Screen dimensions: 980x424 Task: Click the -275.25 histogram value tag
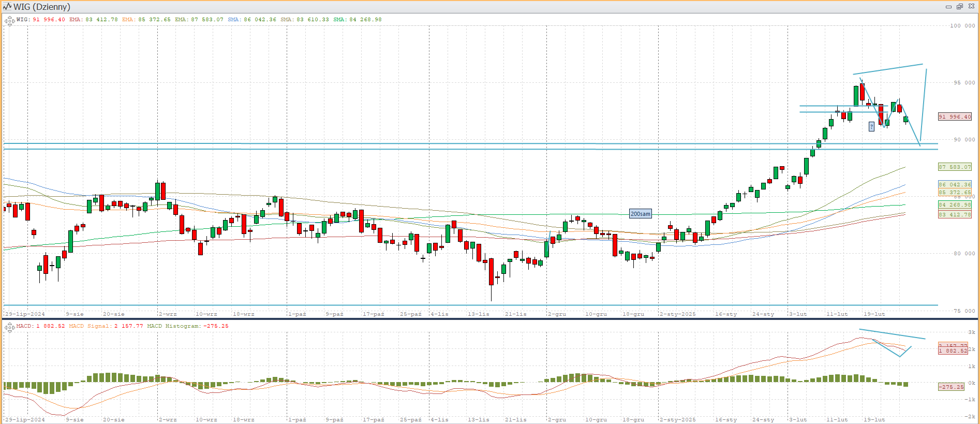pos(951,387)
